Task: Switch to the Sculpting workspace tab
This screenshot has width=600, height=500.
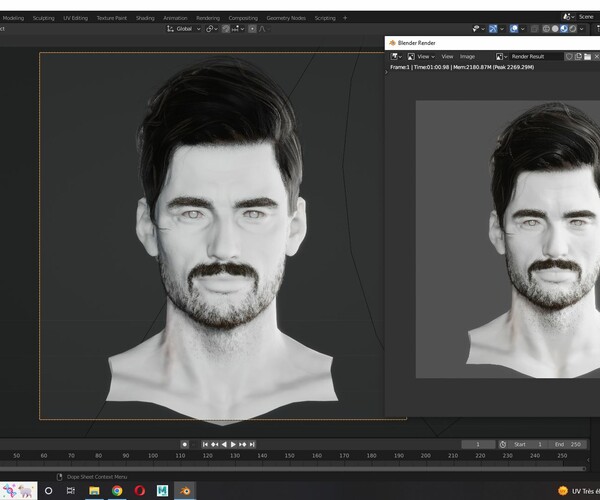Action: pyautogui.click(x=44, y=18)
